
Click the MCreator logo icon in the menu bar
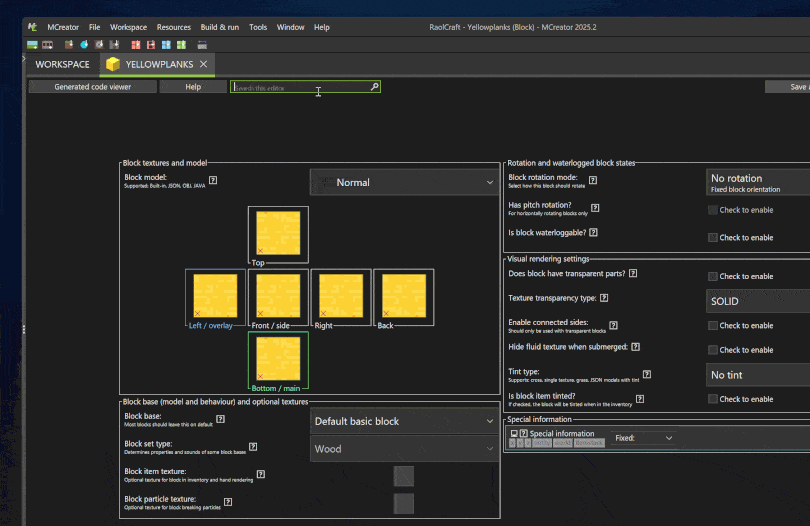(33, 27)
